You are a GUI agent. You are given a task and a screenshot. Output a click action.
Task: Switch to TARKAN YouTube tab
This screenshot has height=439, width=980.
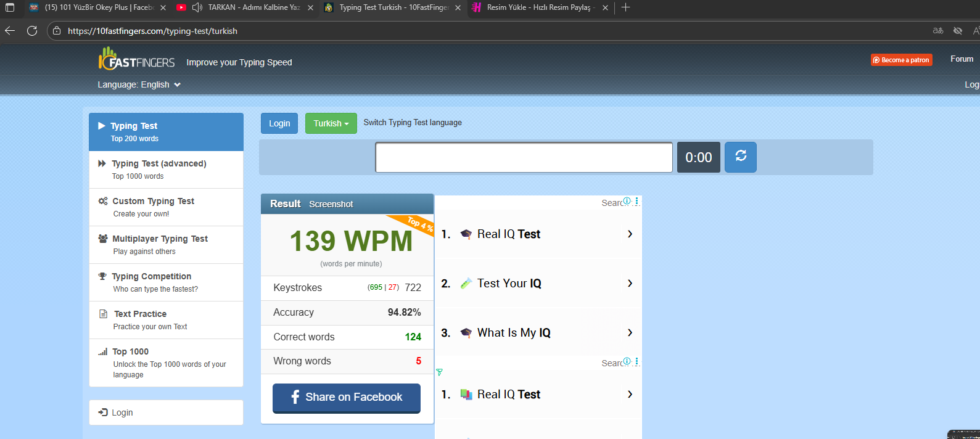click(247, 7)
